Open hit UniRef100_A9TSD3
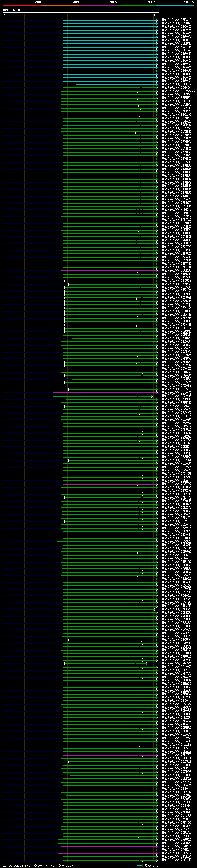 tap(177, 162)
